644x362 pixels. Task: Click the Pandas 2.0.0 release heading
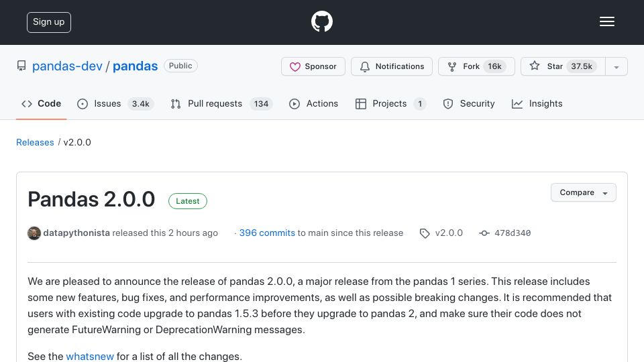click(91, 200)
